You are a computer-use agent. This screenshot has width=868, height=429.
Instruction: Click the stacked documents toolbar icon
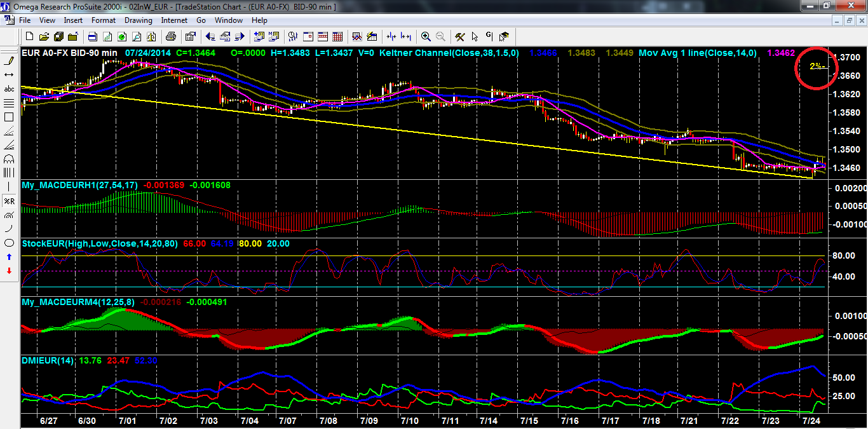pos(58,36)
